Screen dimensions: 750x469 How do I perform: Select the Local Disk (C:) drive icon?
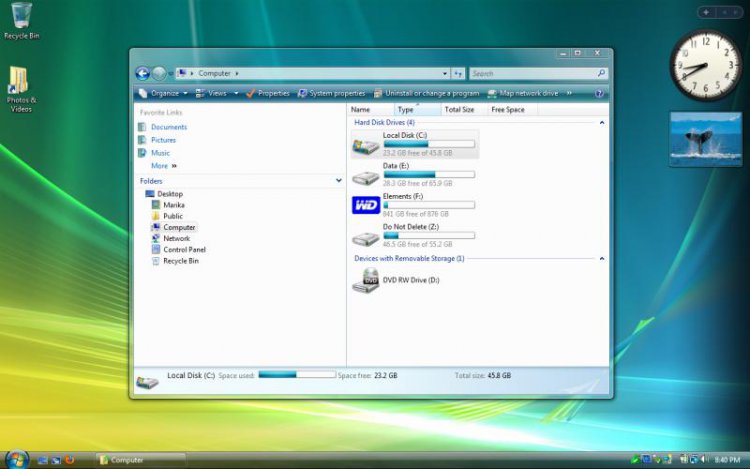(366, 145)
